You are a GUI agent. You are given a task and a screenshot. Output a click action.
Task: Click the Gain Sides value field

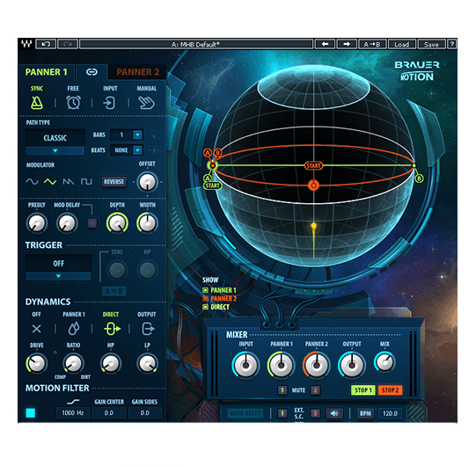[145, 413]
